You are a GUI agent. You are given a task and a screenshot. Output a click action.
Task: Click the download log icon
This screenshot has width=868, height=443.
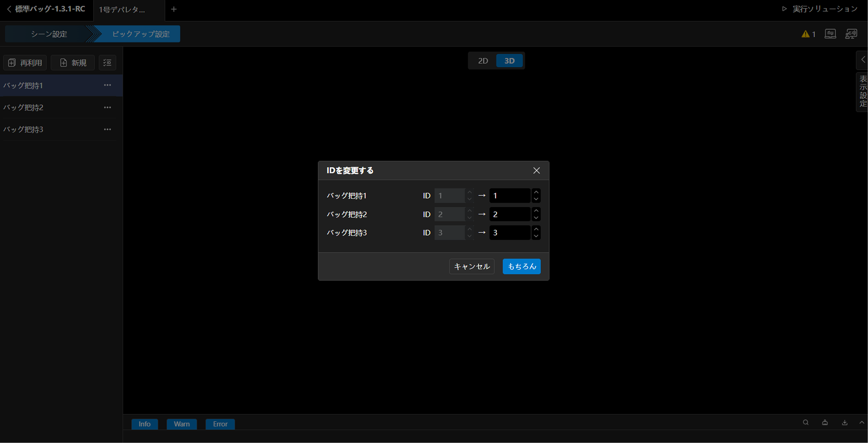(845, 423)
